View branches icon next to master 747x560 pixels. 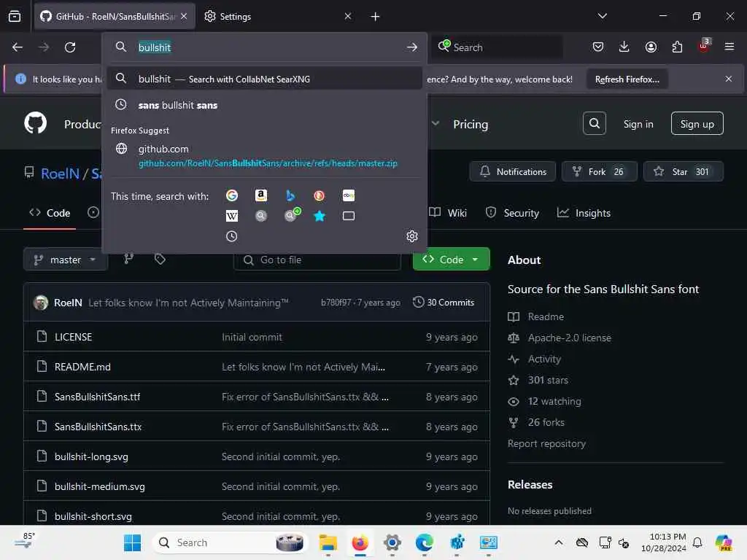tap(128, 259)
